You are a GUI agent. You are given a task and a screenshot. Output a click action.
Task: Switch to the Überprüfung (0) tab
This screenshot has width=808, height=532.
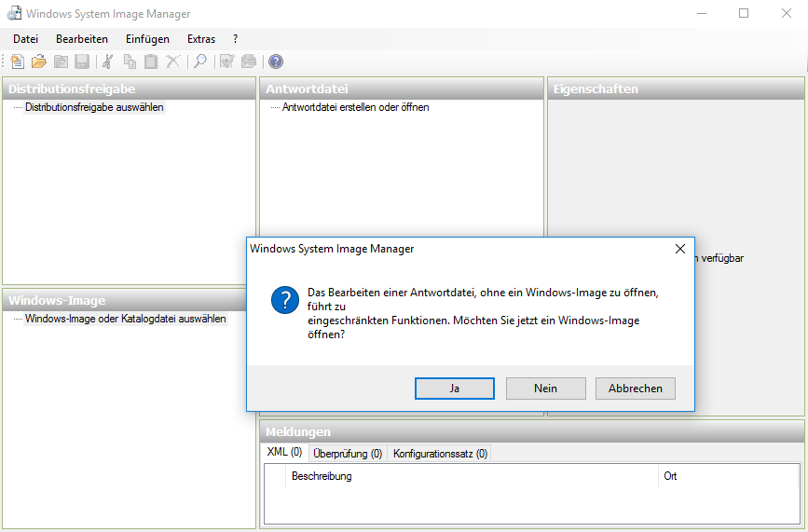click(x=348, y=454)
